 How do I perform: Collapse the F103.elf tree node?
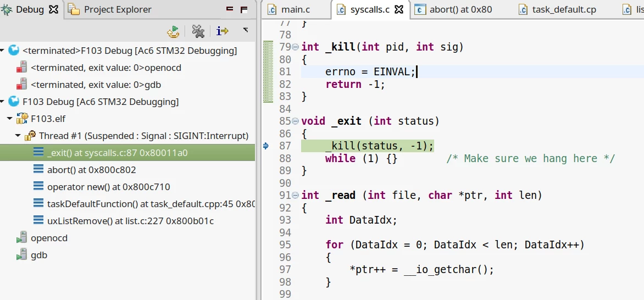coord(9,119)
